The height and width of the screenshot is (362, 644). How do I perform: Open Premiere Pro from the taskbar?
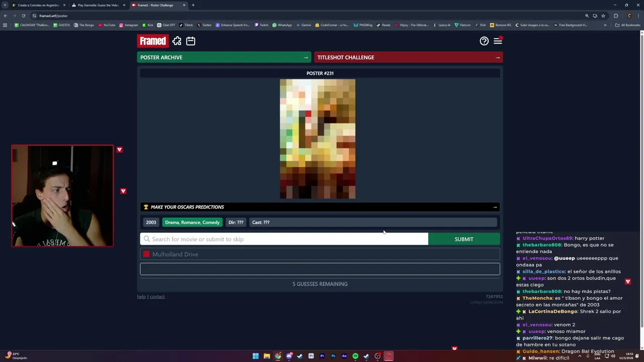point(322,356)
